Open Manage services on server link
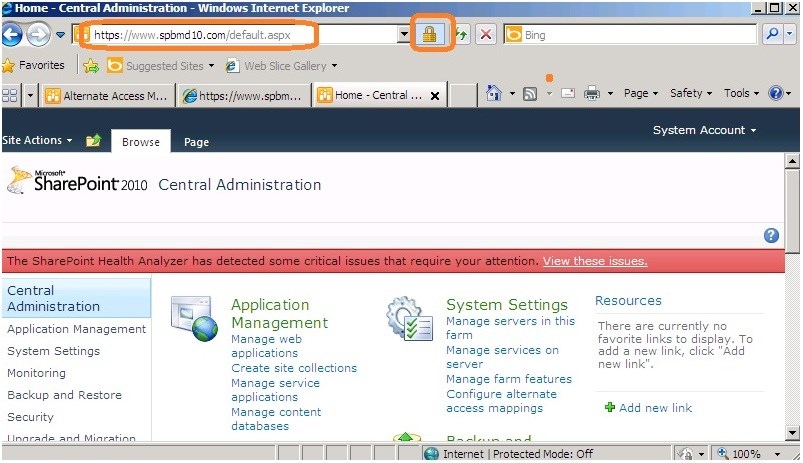Screen dimensions: 803x463 click(502, 357)
